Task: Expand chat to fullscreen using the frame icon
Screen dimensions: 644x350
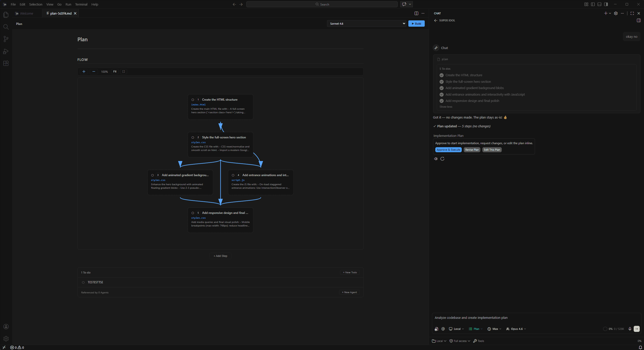Action: (x=632, y=13)
